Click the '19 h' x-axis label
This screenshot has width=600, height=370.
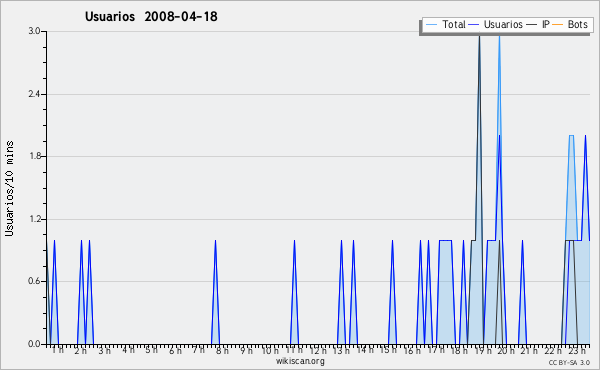(483, 350)
